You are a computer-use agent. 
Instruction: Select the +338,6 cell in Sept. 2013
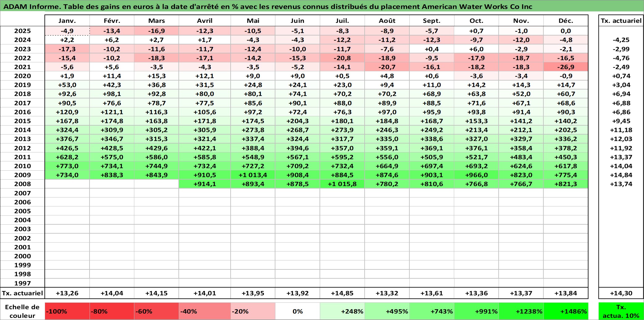coord(432,139)
